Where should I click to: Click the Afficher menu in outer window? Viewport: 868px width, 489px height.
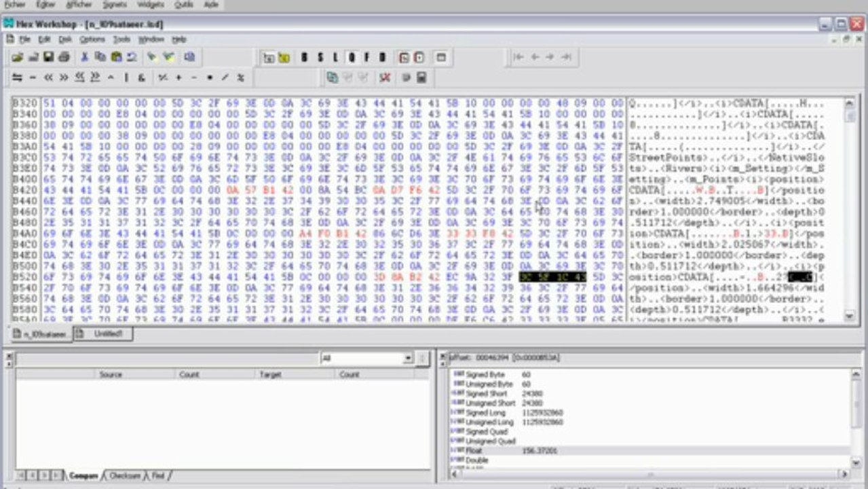(x=79, y=4)
